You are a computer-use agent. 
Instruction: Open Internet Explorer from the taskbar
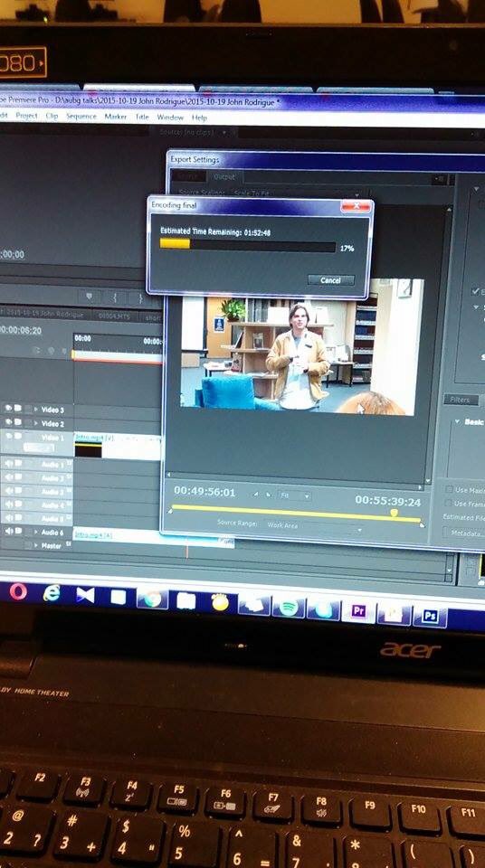[52, 593]
